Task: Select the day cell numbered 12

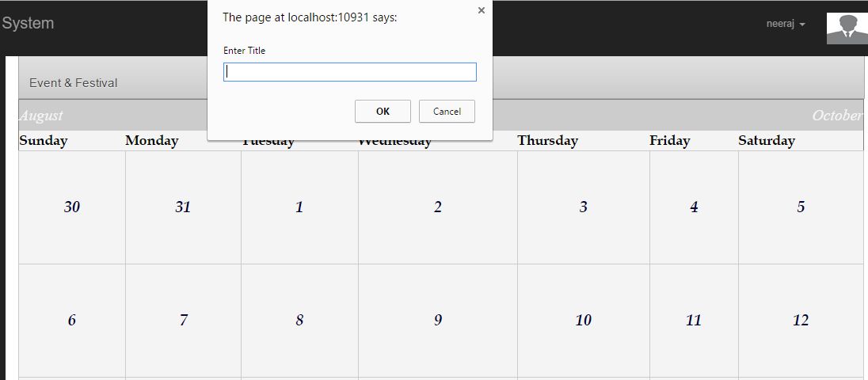Action: click(801, 321)
